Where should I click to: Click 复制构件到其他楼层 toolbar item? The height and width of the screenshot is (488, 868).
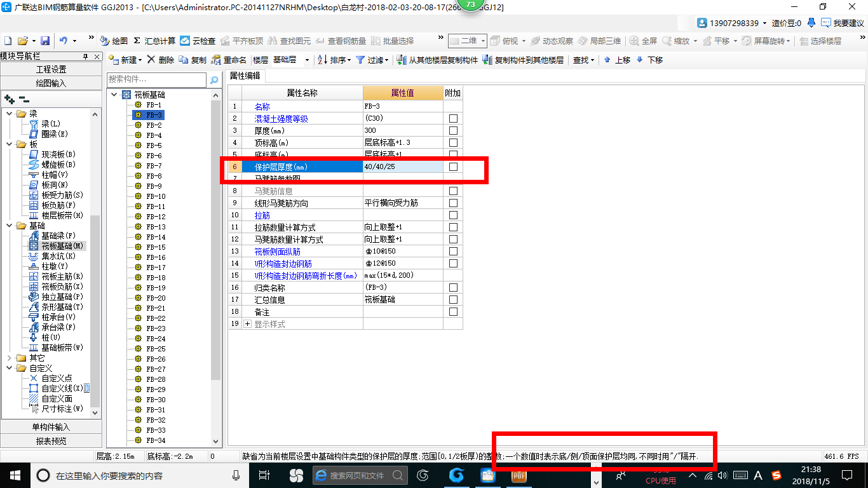[x=523, y=60]
